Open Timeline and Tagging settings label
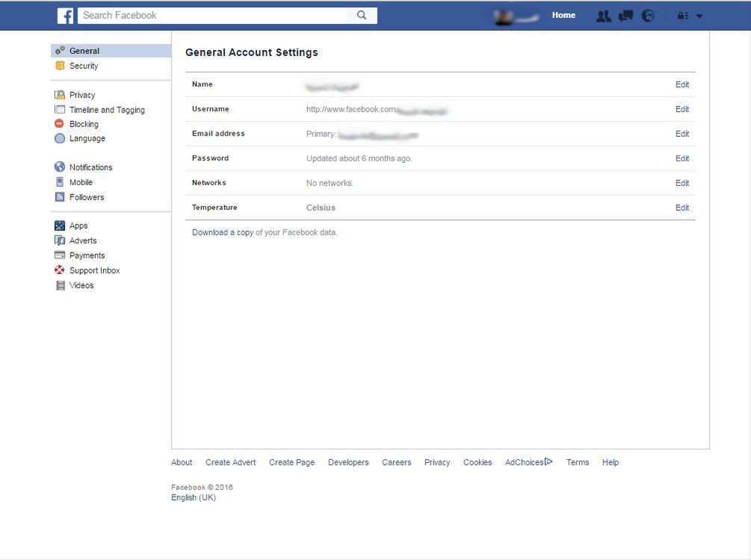This screenshot has width=751, height=560. pos(107,110)
